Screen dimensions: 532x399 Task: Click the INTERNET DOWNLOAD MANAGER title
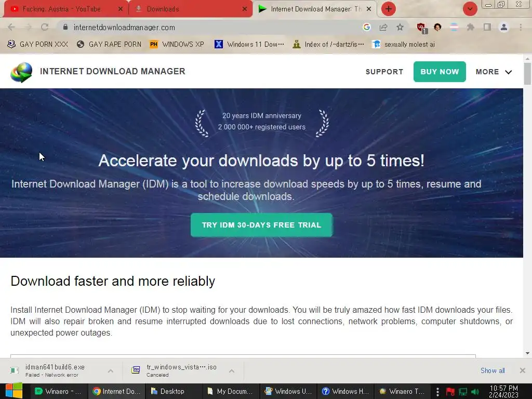pyautogui.click(x=113, y=71)
